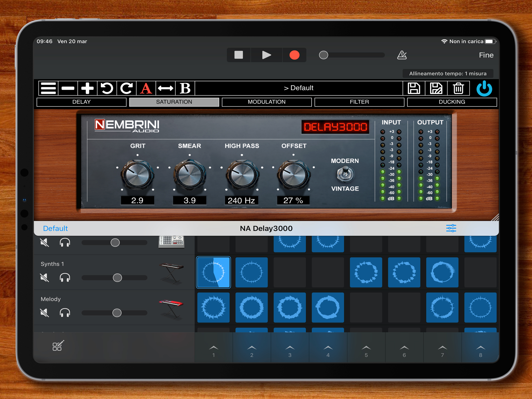This screenshot has width=532, height=399.
Task: Solo the Melody track with headphones
Action: click(65, 313)
